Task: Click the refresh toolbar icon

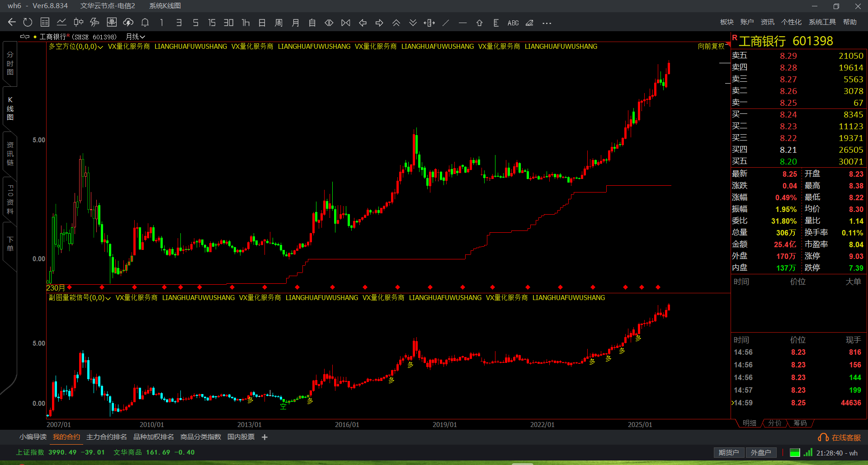Action: pyautogui.click(x=28, y=22)
